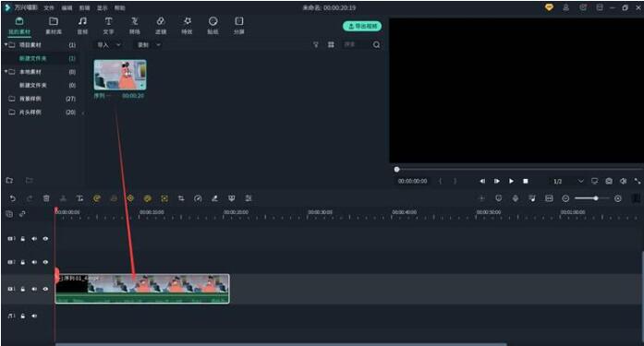Zoom out timeline with minus icon

point(565,198)
